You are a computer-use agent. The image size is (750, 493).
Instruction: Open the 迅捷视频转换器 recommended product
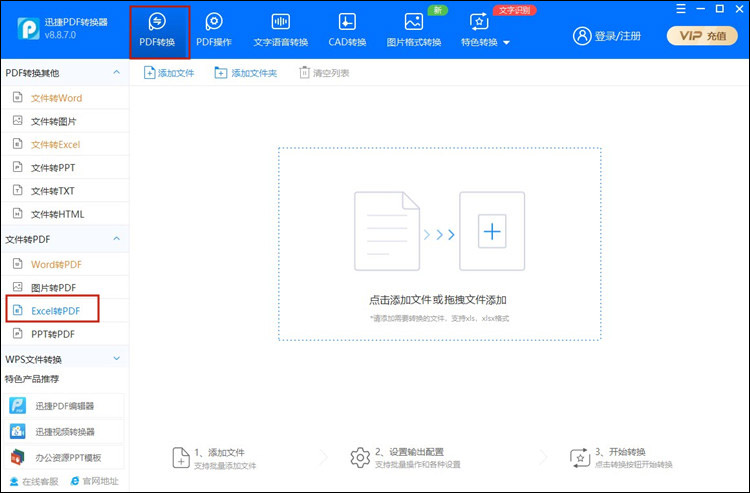65,431
